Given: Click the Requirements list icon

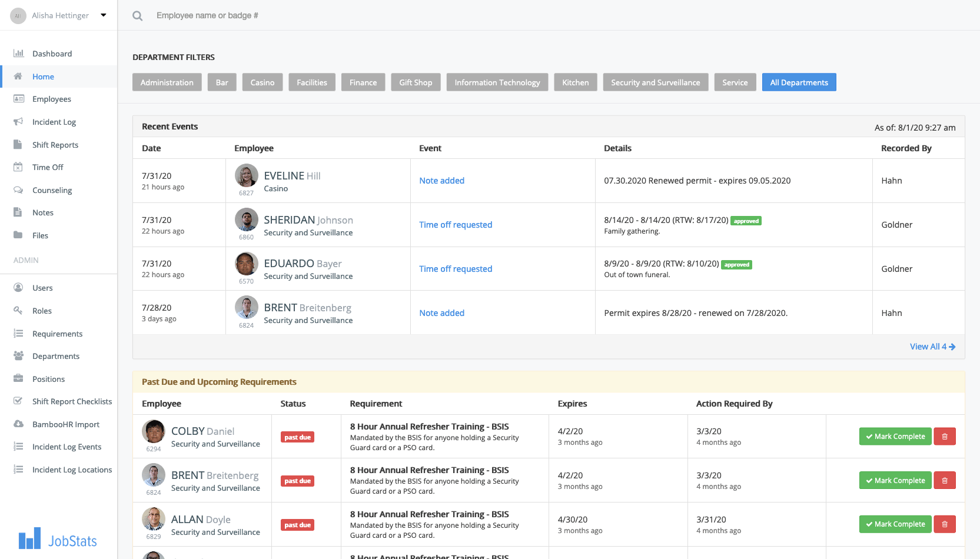Looking at the screenshot, I should pyautogui.click(x=18, y=334).
